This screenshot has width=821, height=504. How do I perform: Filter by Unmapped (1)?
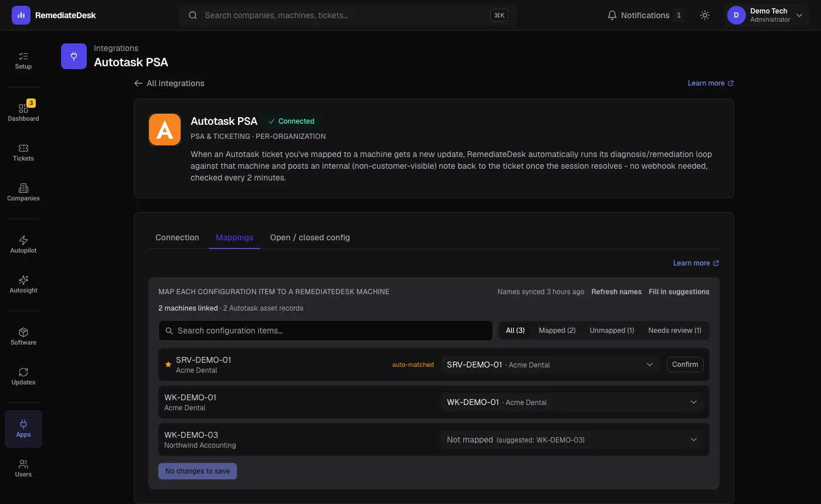(x=612, y=331)
